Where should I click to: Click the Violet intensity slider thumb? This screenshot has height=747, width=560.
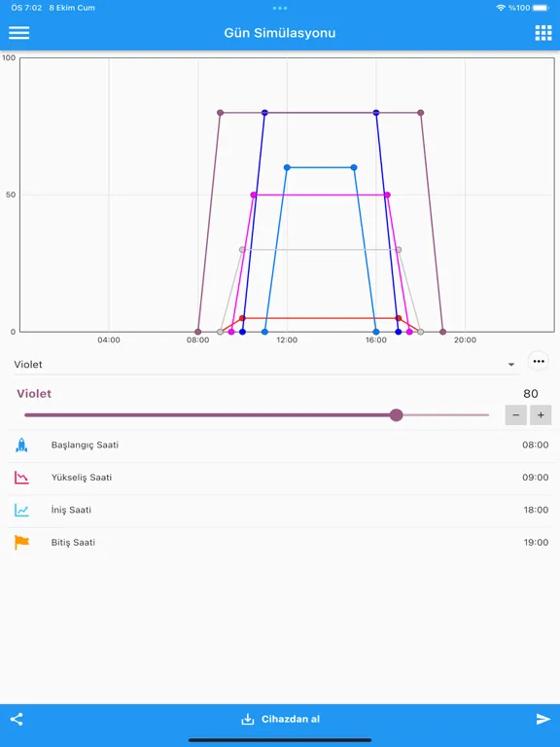[x=397, y=415]
